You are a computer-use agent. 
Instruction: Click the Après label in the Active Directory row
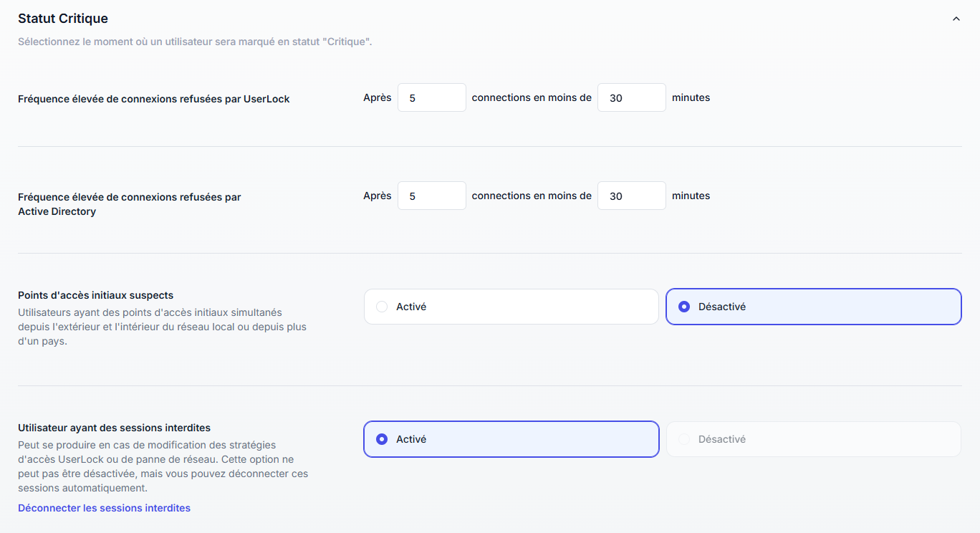tap(377, 196)
